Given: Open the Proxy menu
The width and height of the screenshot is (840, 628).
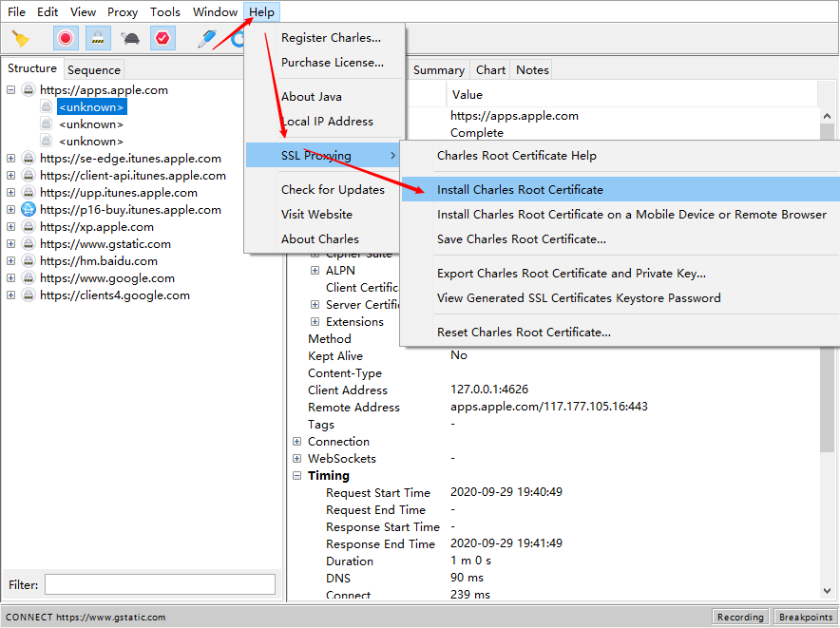Looking at the screenshot, I should pyautogui.click(x=123, y=11).
